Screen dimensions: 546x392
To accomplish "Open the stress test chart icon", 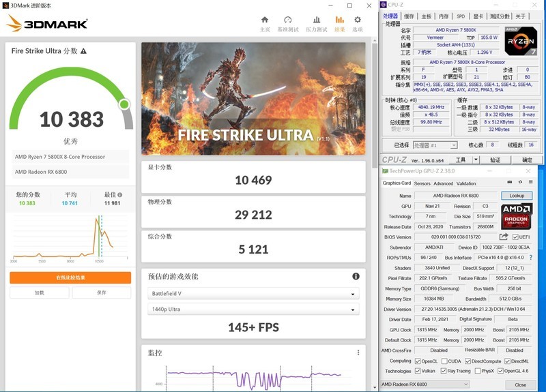I will 317,20.
